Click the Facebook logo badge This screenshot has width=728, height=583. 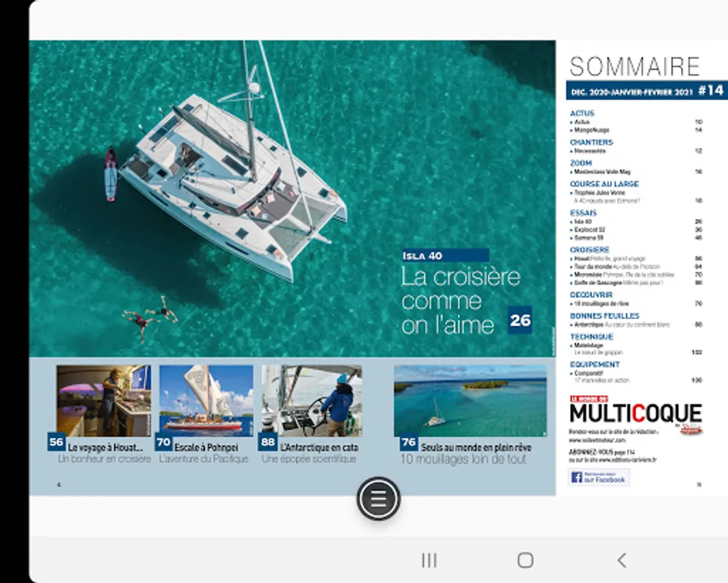pos(598,477)
